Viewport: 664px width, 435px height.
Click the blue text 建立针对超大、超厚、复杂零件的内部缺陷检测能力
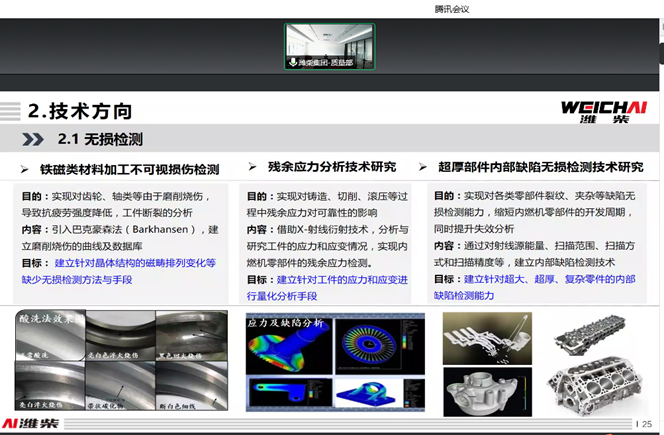tap(535, 287)
